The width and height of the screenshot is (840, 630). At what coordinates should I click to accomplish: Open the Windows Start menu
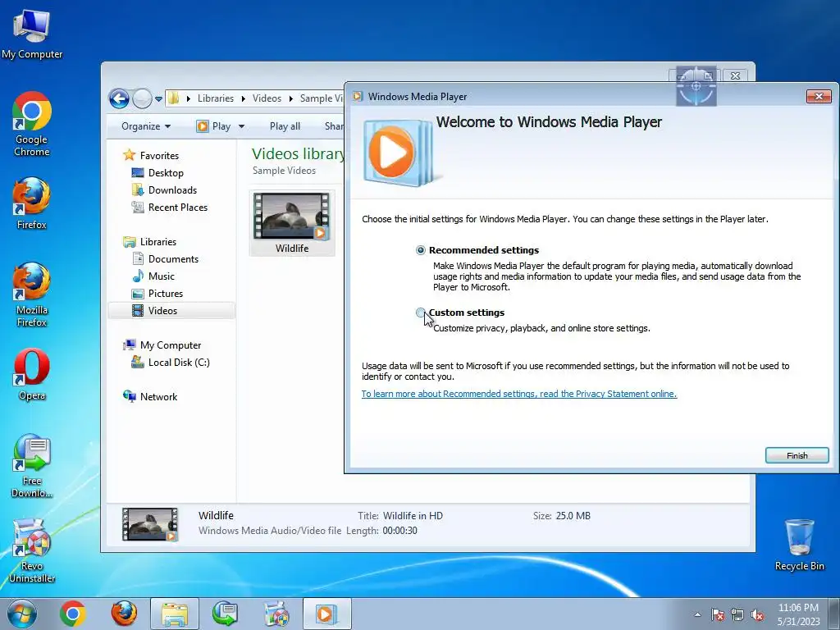(22, 614)
